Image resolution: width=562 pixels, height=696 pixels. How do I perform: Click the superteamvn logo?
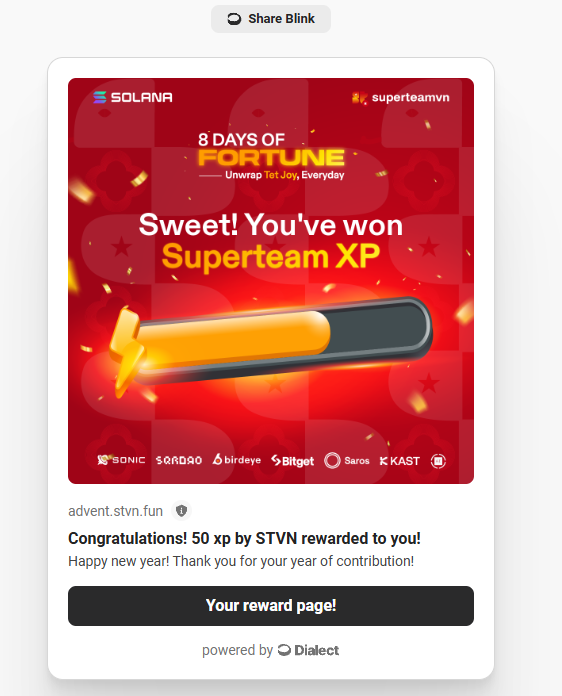(x=400, y=98)
